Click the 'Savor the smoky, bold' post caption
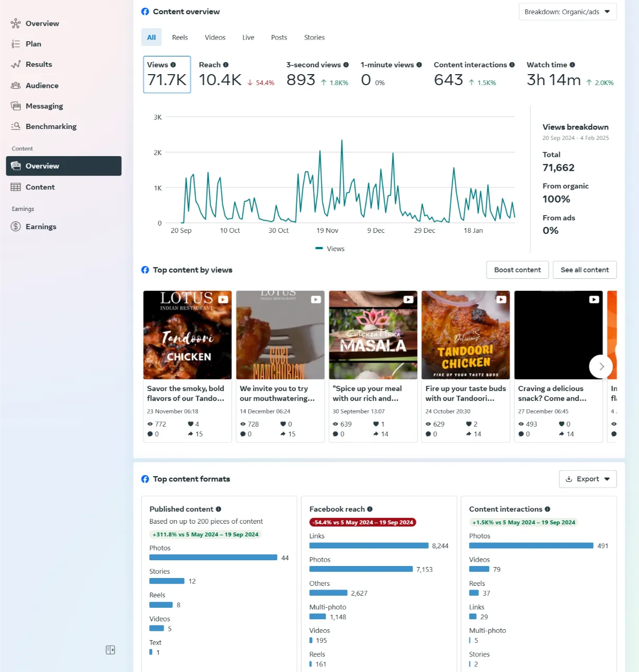The width and height of the screenshot is (639, 672). (x=185, y=393)
